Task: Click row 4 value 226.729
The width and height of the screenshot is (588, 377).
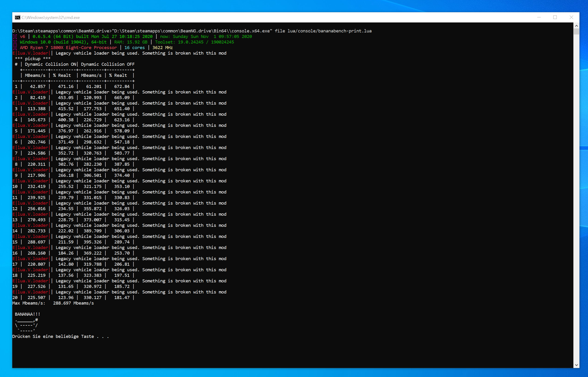Action: coord(93,120)
